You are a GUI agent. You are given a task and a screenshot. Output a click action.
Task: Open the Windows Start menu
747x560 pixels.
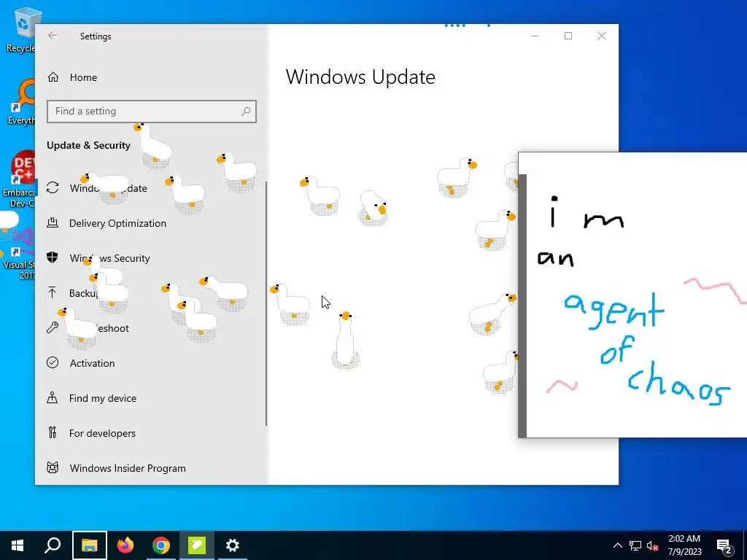18,545
